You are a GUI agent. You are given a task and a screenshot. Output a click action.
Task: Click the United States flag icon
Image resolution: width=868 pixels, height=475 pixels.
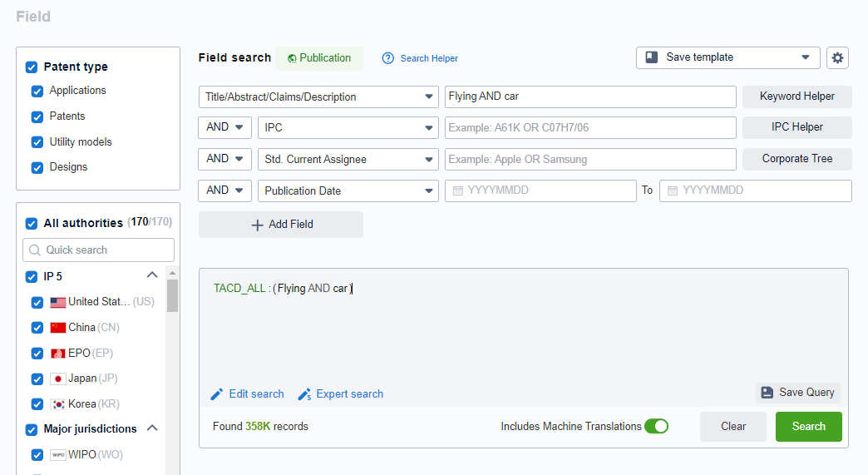58,302
